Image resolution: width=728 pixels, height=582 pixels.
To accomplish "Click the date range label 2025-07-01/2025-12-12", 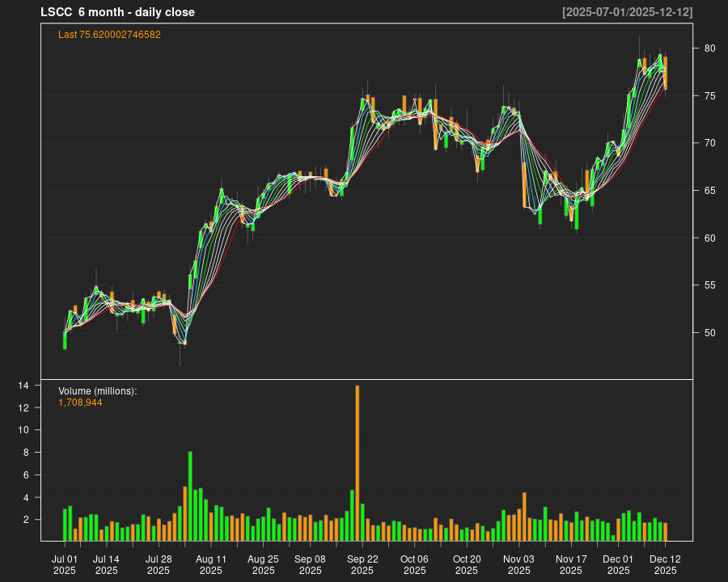I will click(x=627, y=12).
